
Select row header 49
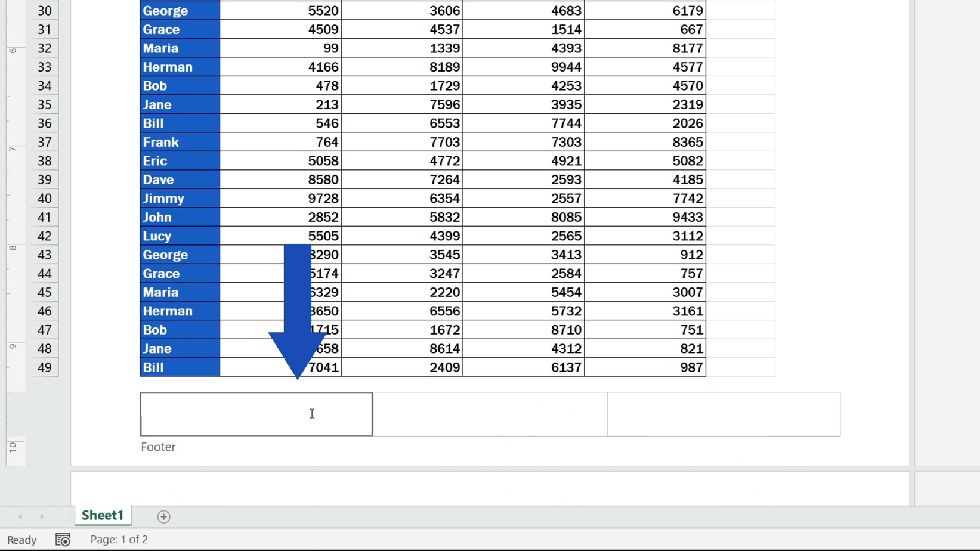click(x=44, y=367)
